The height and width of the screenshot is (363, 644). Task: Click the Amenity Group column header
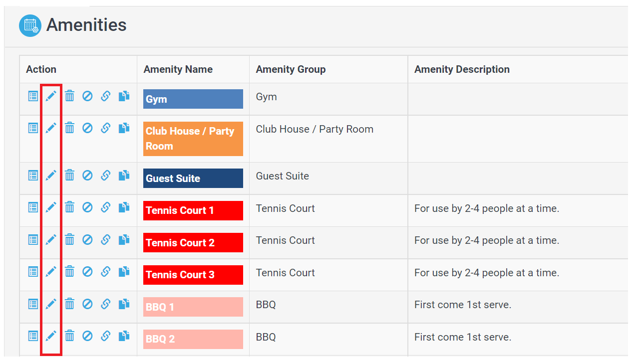291,69
